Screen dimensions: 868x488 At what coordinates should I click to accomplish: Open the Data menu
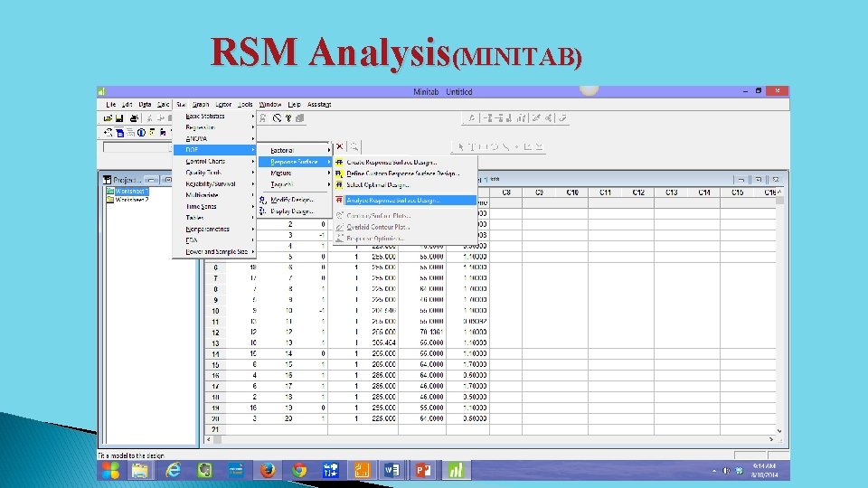click(145, 104)
